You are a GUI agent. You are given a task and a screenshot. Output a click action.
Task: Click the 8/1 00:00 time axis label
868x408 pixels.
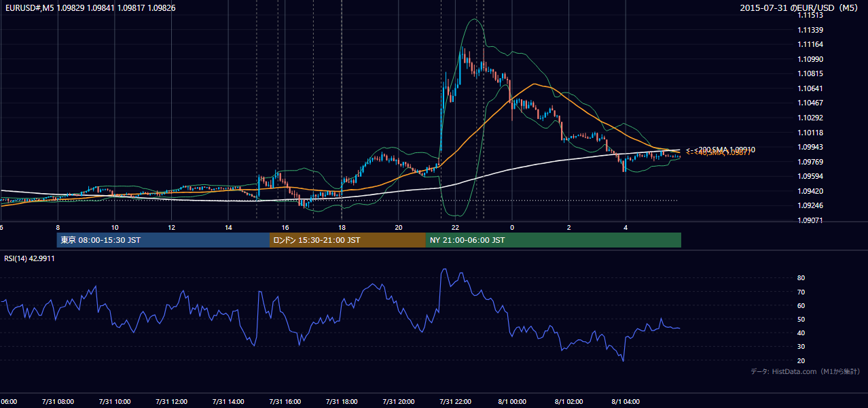512,402
